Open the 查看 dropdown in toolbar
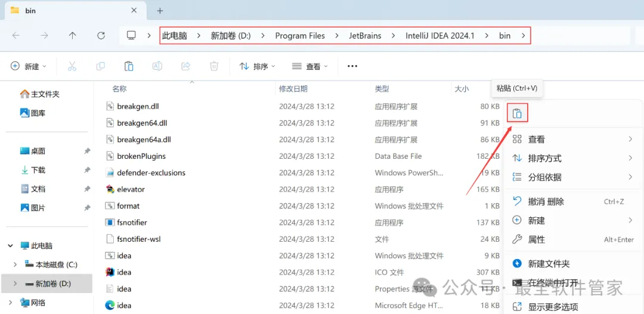Image resolution: width=644 pixels, height=314 pixels. tap(309, 66)
